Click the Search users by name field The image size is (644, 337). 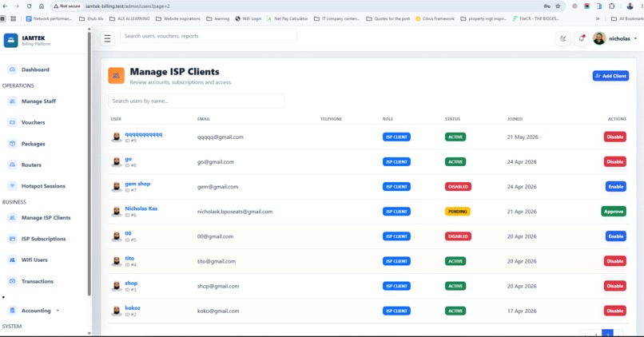(197, 101)
